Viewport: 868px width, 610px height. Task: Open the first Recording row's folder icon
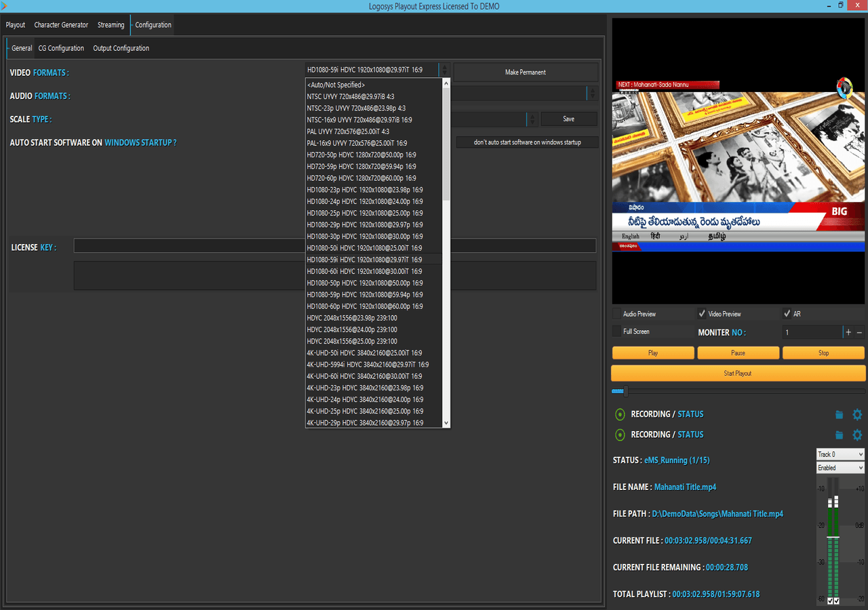839,415
